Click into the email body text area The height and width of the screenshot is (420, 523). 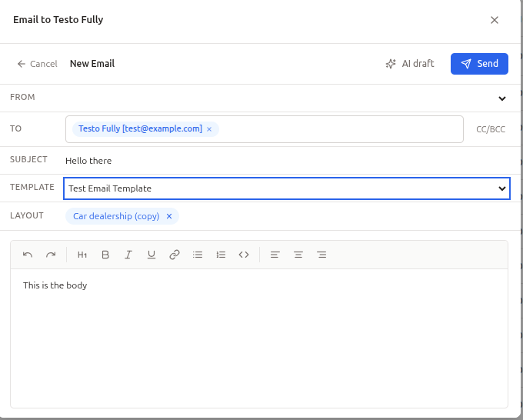[259, 338]
